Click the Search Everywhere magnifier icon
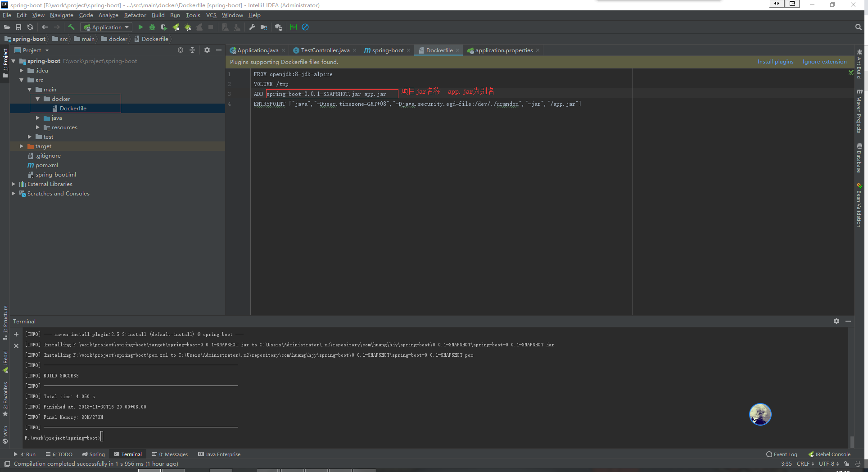The height and width of the screenshot is (472, 868). pyautogui.click(x=858, y=27)
